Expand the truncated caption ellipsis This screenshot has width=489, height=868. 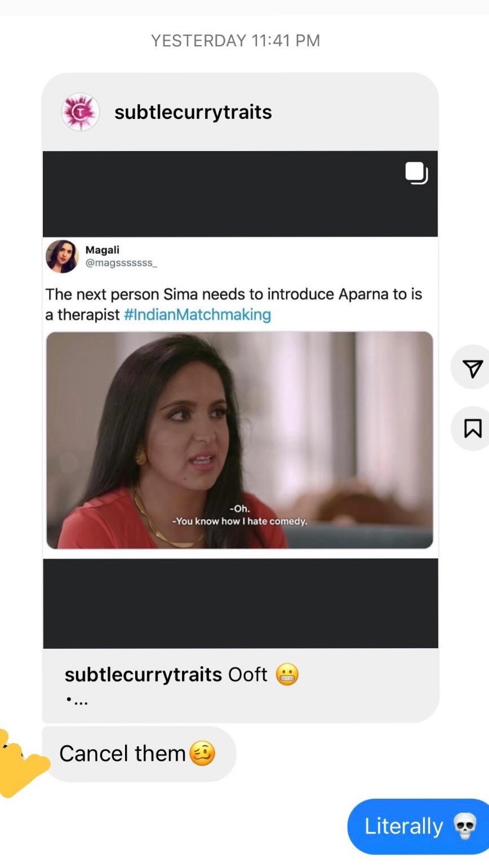click(77, 702)
